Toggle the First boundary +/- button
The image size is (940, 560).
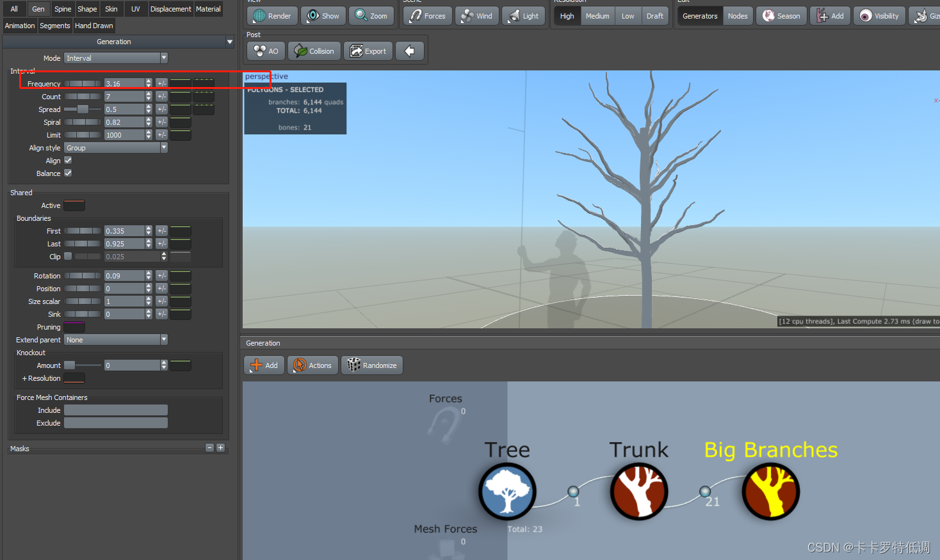[161, 231]
